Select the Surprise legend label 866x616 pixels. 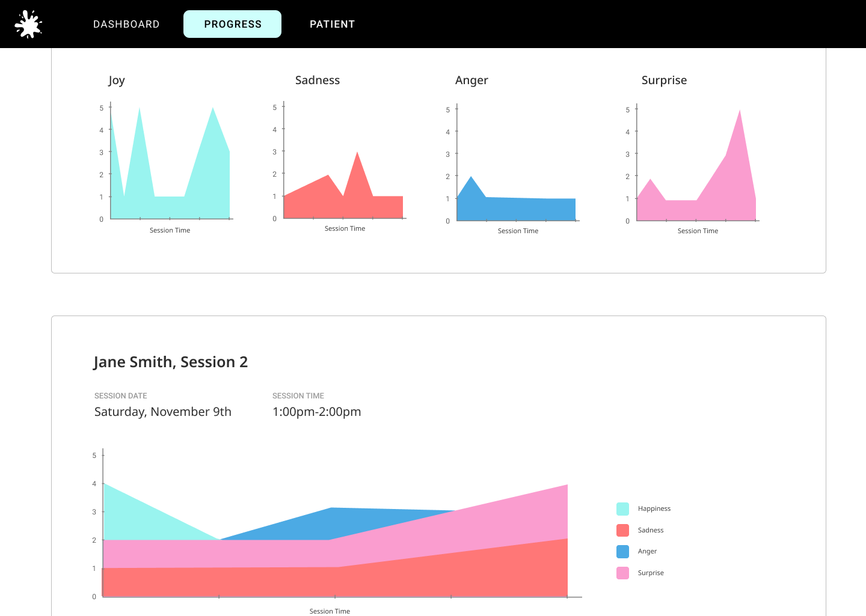pyautogui.click(x=651, y=573)
